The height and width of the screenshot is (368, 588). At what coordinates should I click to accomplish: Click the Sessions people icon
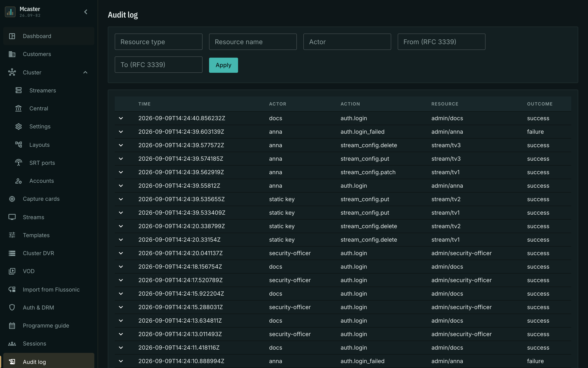click(12, 344)
